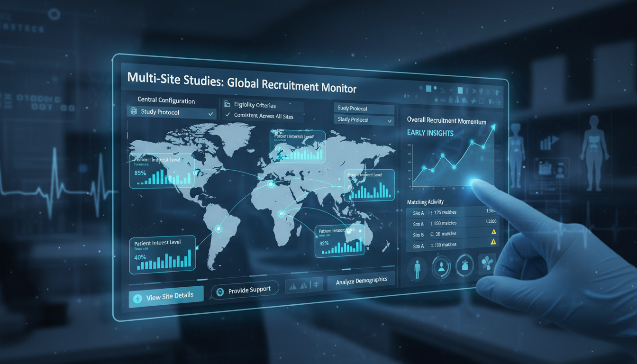Toggle the Study Protocol checkmark
The width and height of the screenshot is (637, 364).
(210, 113)
